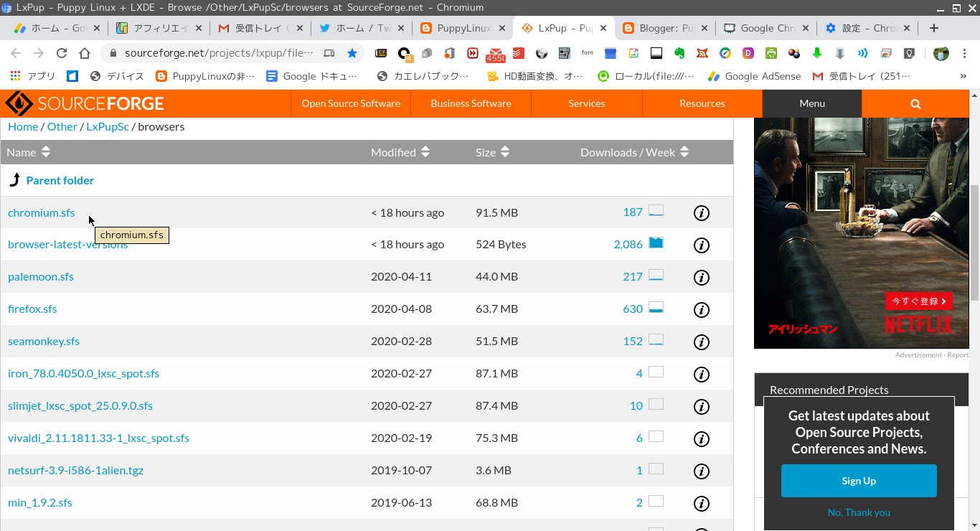Show info for firefox.sfs
The width and height of the screenshot is (980, 531).
click(702, 310)
